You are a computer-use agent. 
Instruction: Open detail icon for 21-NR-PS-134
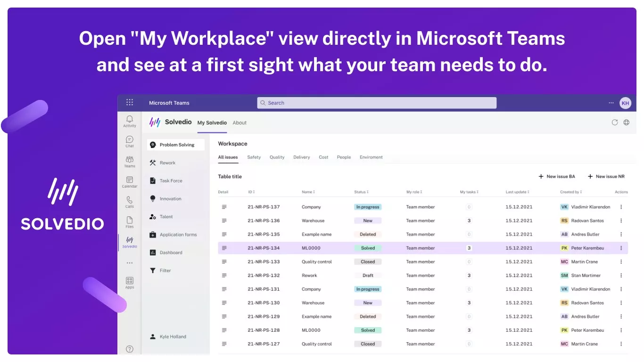(224, 248)
